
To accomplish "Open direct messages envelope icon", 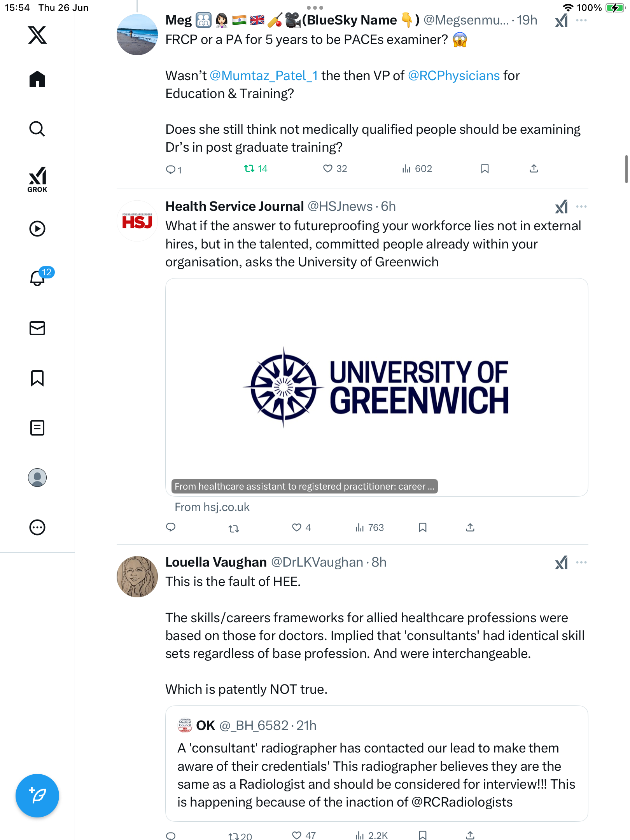I will (x=37, y=328).
